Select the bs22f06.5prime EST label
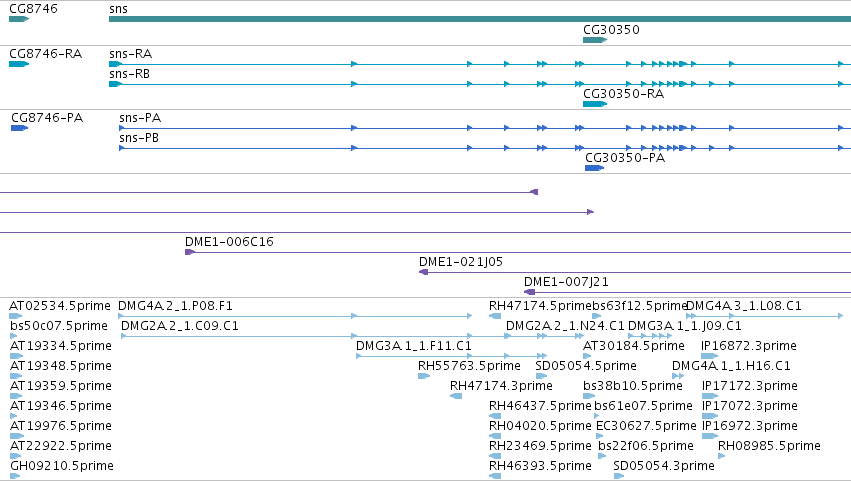Viewport: 851px width, 481px height. pos(646,446)
